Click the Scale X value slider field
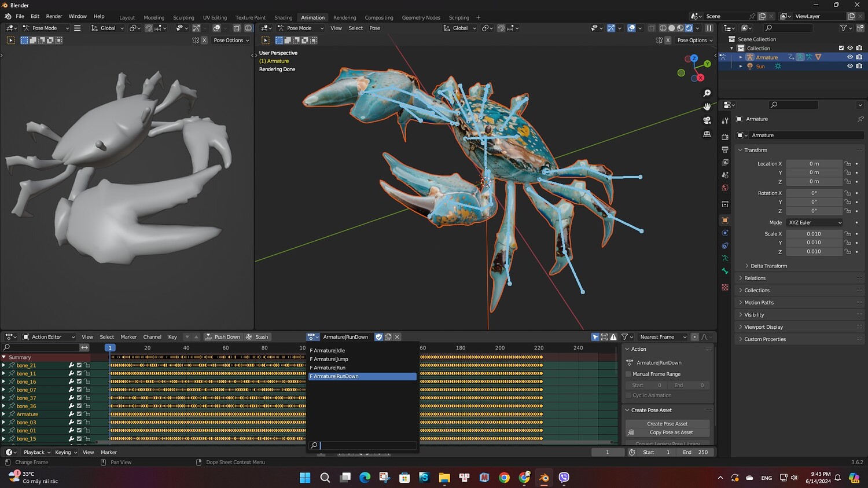This screenshot has height=488, width=868. pyautogui.click(x=814, y=234)
